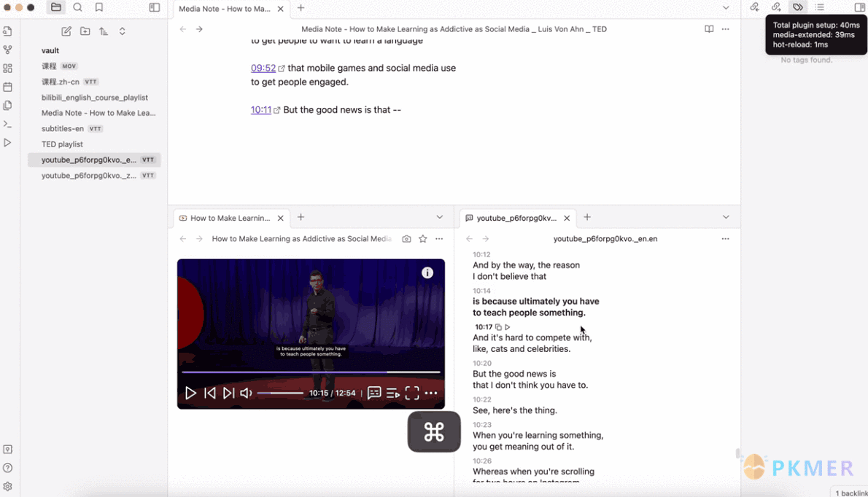Open settings gear icon
868x497 pixels.
click(x=8, y=487)
